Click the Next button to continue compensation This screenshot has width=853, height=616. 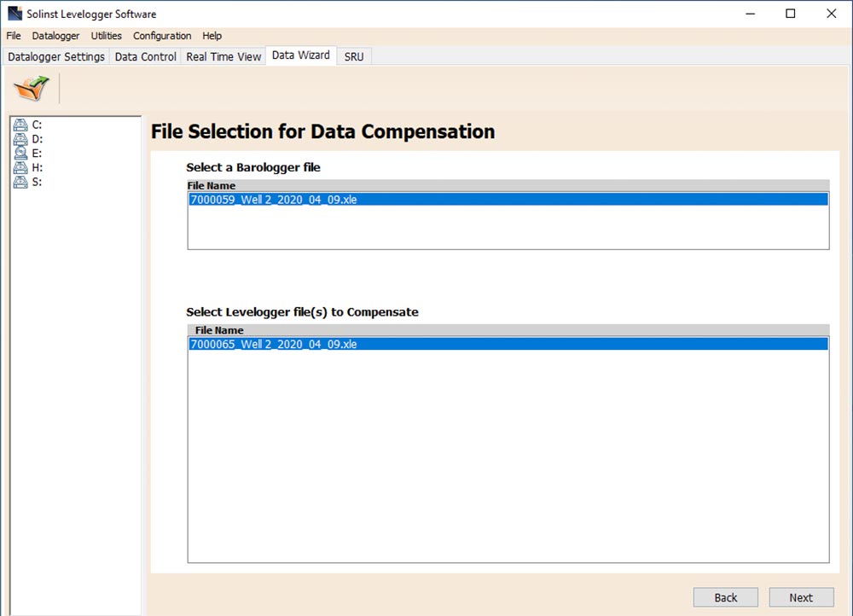pyautogui.click(x=801, y=597)
